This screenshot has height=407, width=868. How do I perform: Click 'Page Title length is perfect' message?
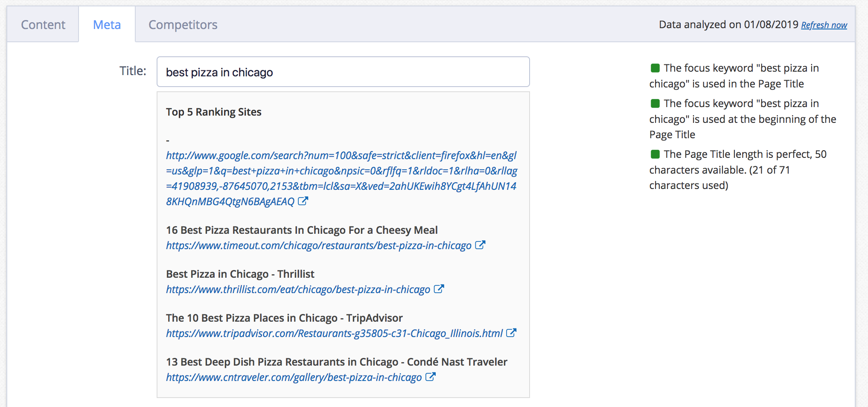[738, 170]
